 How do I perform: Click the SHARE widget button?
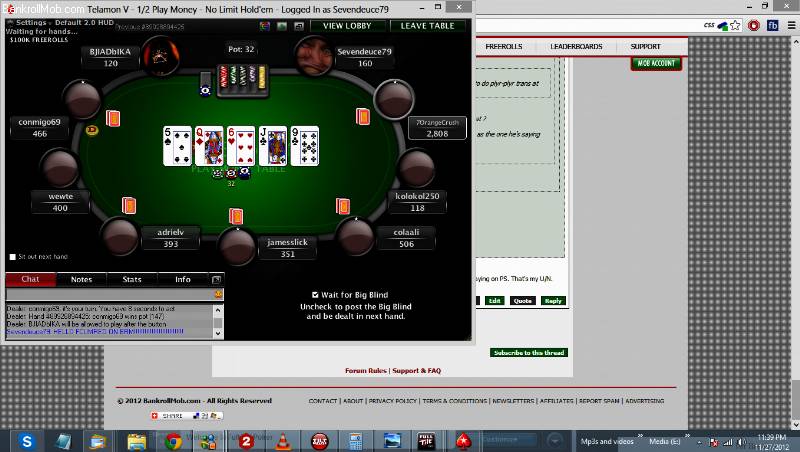(x=186, y=416)
